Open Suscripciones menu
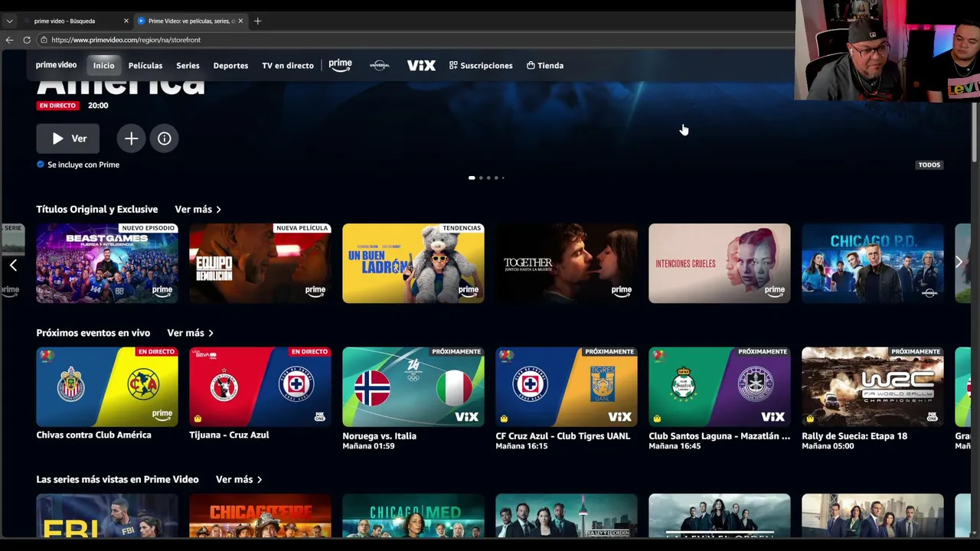 coord(481,65)
